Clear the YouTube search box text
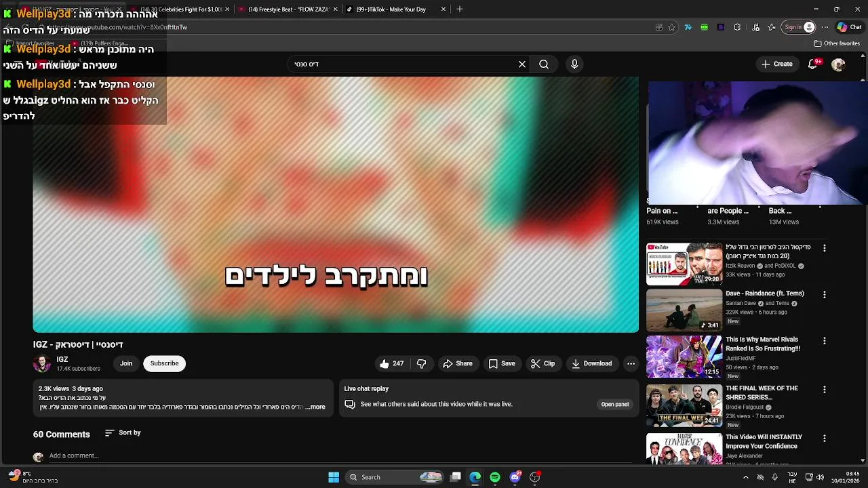This screenshot has height=488, width=868. 522,64
